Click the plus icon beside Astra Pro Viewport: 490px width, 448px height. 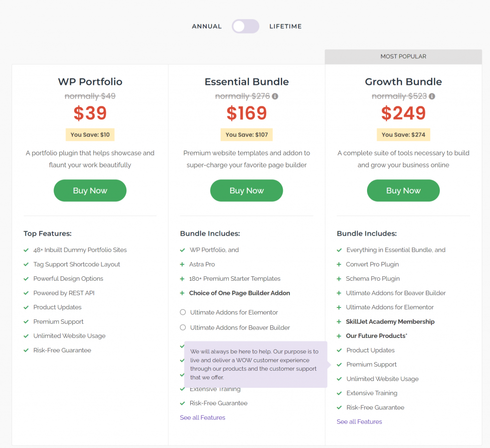pos(183,264)
